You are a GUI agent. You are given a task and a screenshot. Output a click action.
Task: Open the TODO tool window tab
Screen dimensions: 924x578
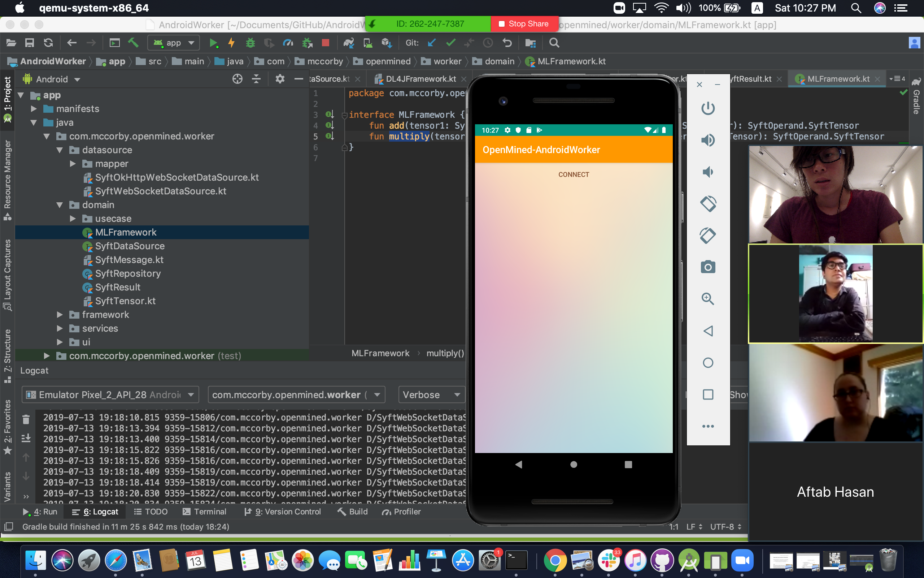pos(151,512)
